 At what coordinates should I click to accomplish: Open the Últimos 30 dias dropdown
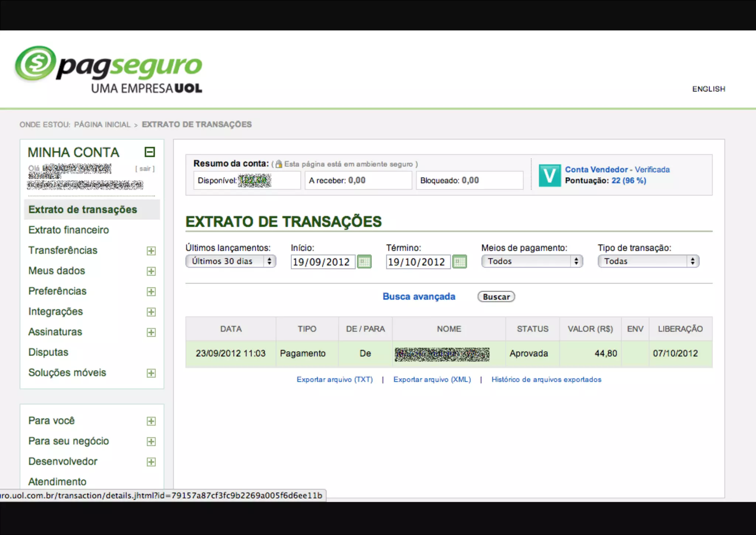(x=231, y=261)
